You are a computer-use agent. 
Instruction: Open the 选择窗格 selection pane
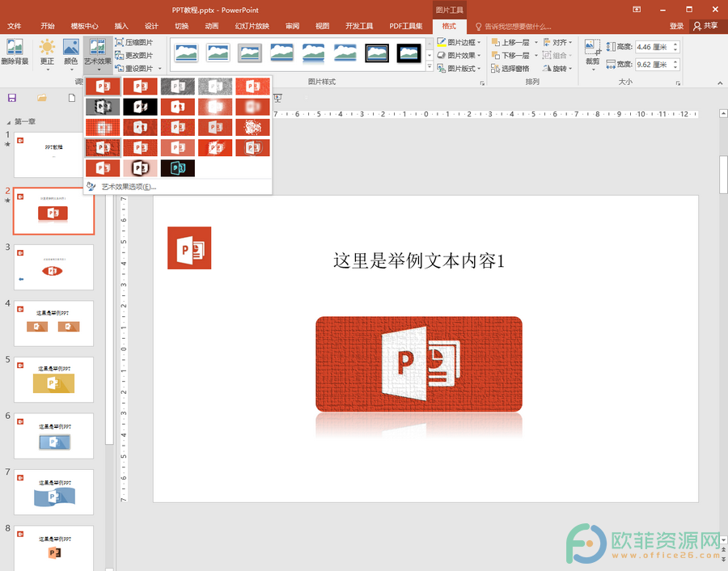tap(510, 68)
